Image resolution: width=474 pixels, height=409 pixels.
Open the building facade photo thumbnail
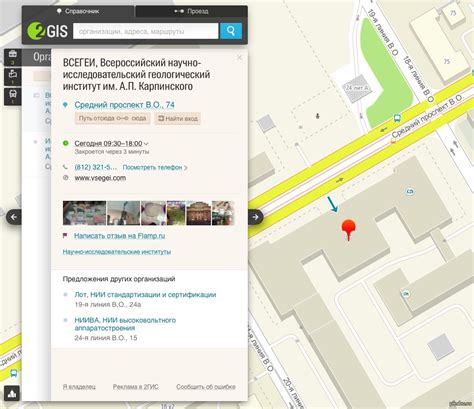pos(199,213)
